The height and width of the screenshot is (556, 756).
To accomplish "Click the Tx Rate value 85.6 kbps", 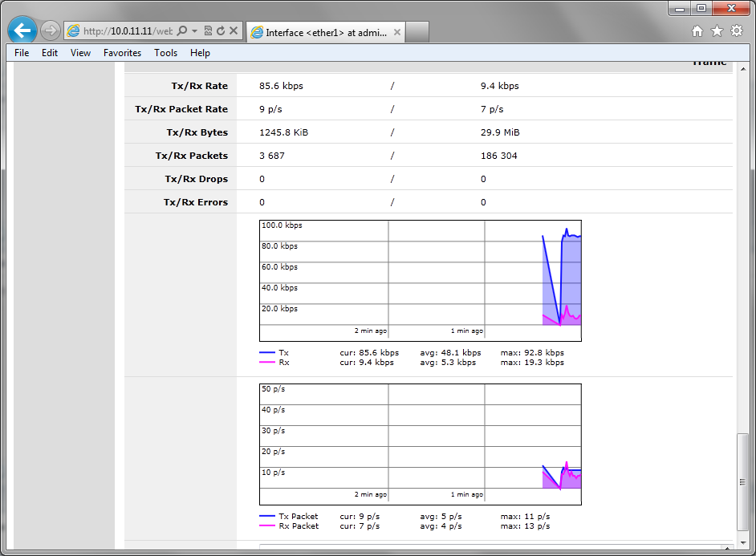I will pos(282,86).
